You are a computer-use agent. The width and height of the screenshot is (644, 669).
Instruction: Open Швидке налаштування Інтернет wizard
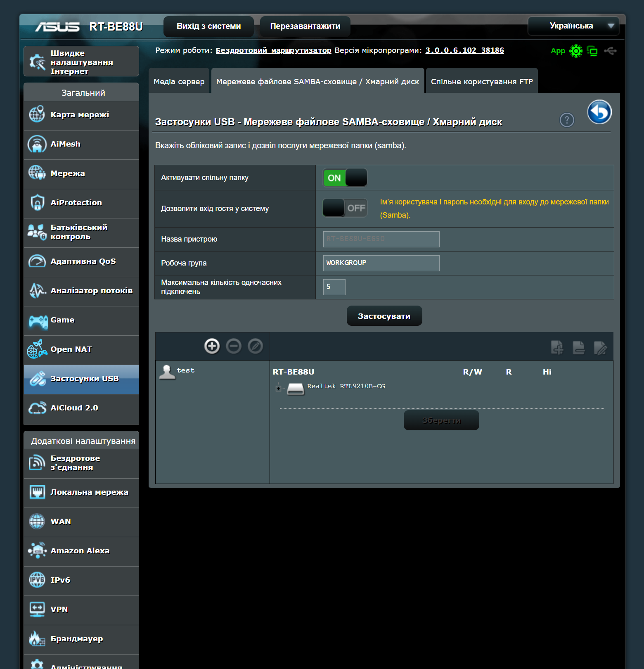[81, 61]
